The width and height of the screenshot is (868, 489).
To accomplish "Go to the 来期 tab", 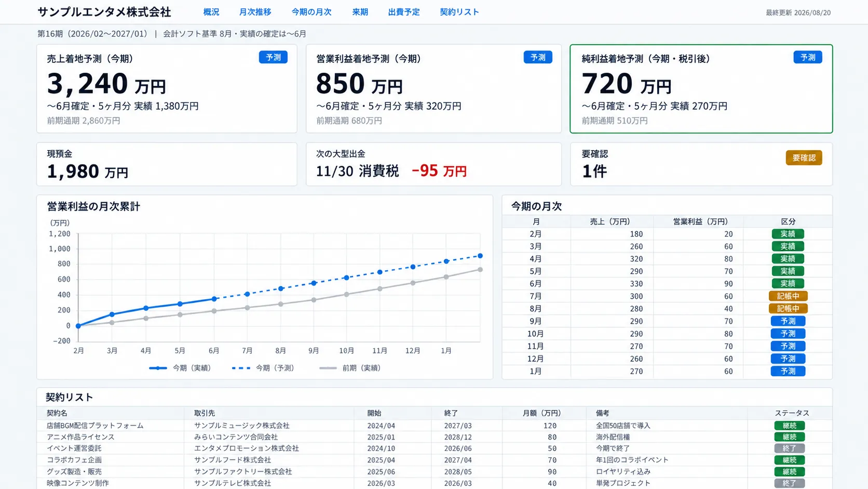I will (360, 12).
